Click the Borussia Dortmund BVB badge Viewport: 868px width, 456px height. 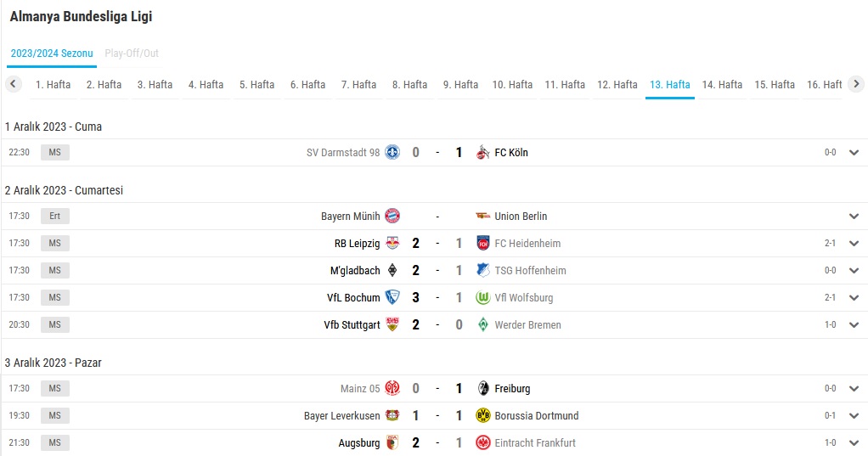point(482,415)
